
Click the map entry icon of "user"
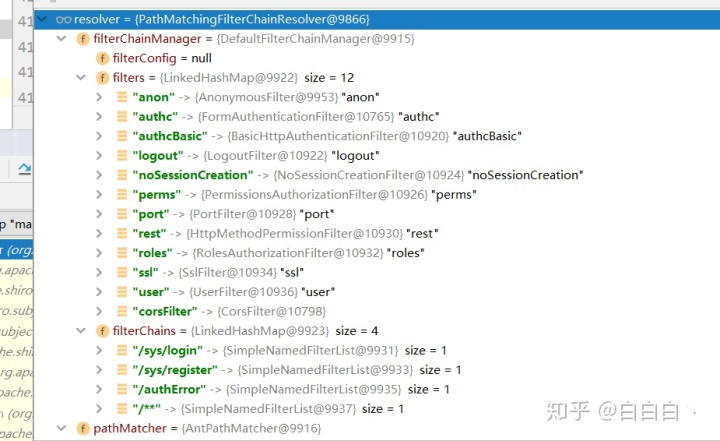tap(122, 292)
